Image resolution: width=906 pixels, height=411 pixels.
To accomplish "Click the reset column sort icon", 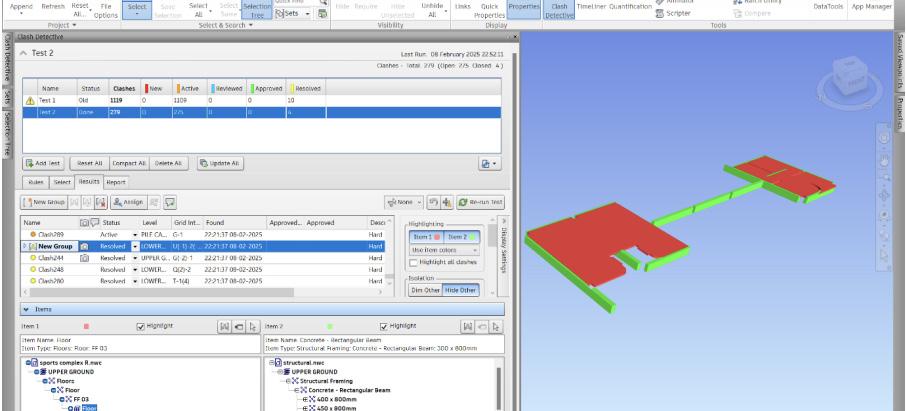I will (433, 202).
